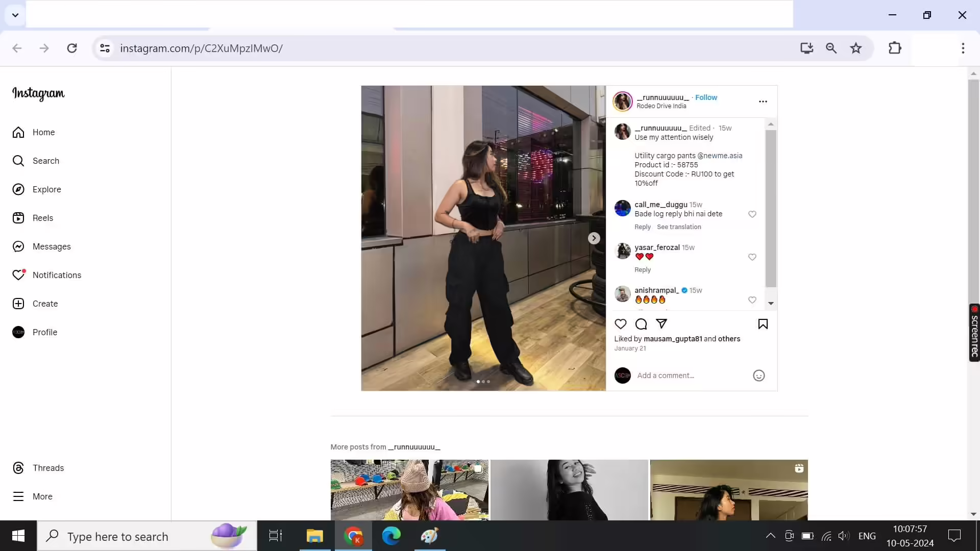Open Rodeo Drive India location link
Viewport: 980px width, 551px height.
tap(661, 106)
